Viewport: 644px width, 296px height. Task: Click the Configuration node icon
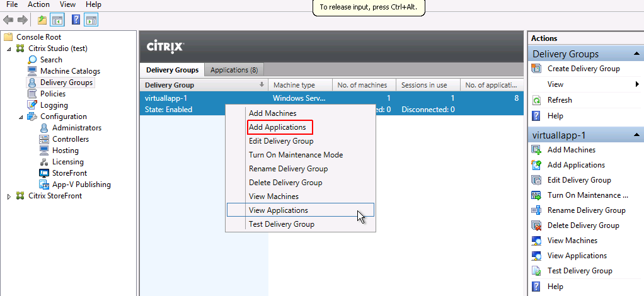pos(32,117)
